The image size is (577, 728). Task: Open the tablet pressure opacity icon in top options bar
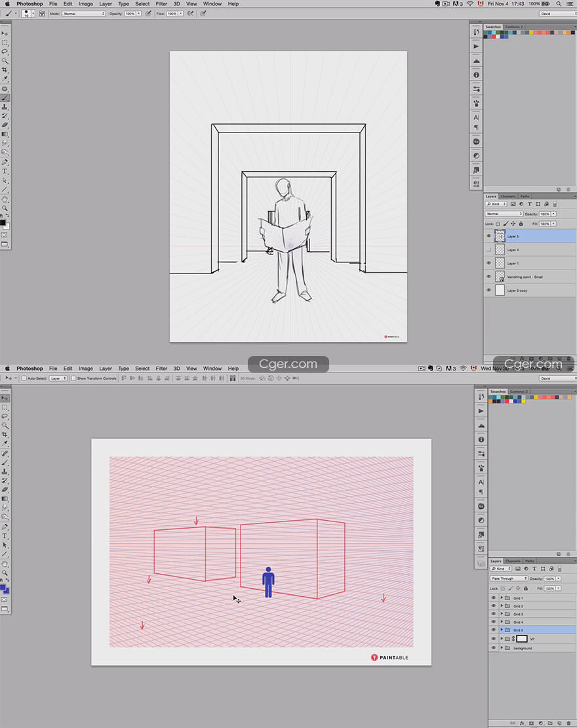(149, 14)
